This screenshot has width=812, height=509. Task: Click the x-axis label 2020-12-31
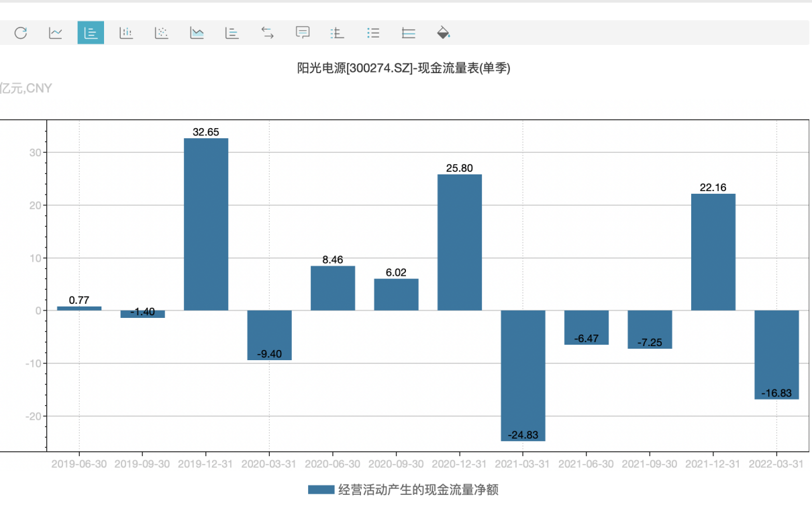pyautogui.click(x=460, y=464)
